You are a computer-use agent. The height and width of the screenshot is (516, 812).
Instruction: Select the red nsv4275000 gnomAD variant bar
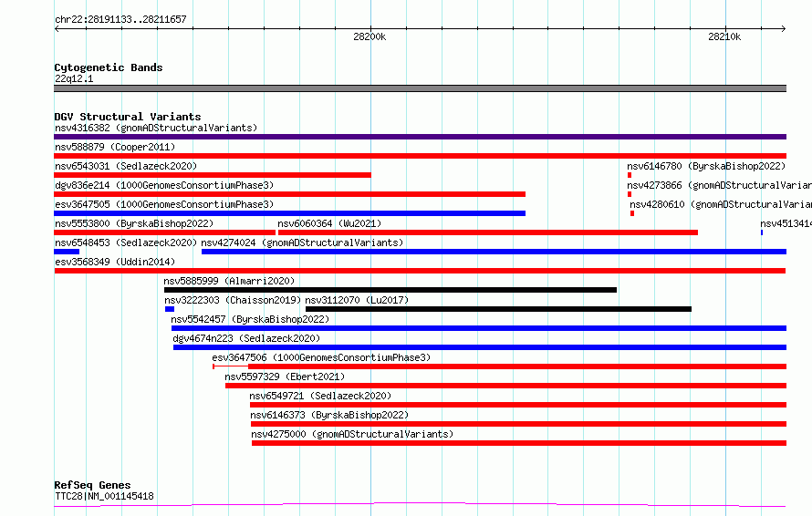pyautogui.click(x=519, y=443)
